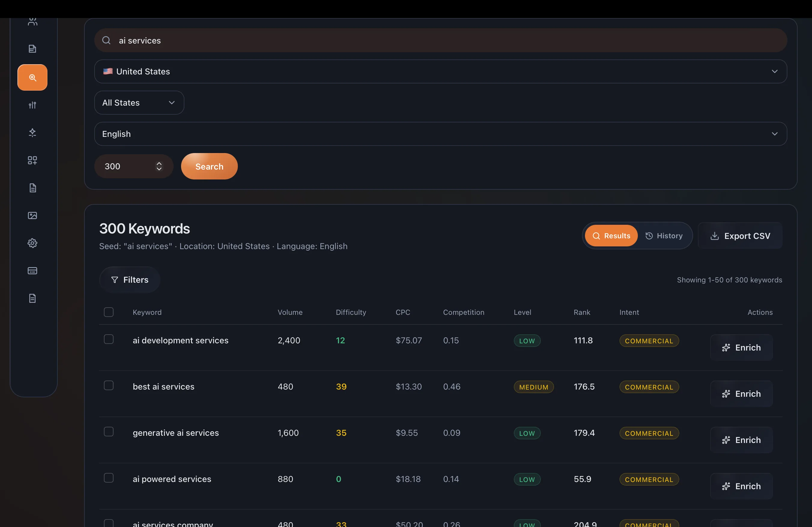Click the 300 keyword count stepper arrows
This screenshot has width=812, height=527.
(159, 166)
